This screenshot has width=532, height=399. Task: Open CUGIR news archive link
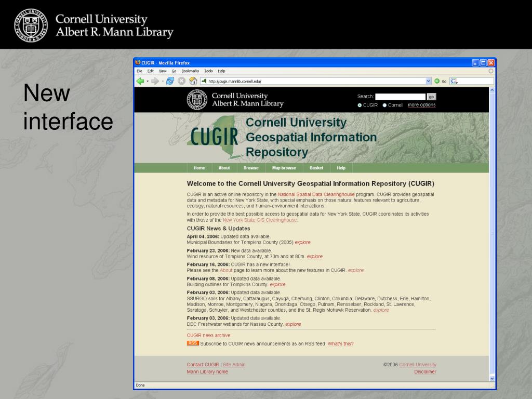[208, 335]
